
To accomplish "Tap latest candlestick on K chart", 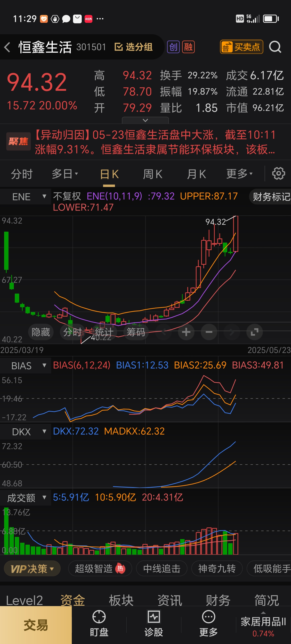I will click(236, 234).
